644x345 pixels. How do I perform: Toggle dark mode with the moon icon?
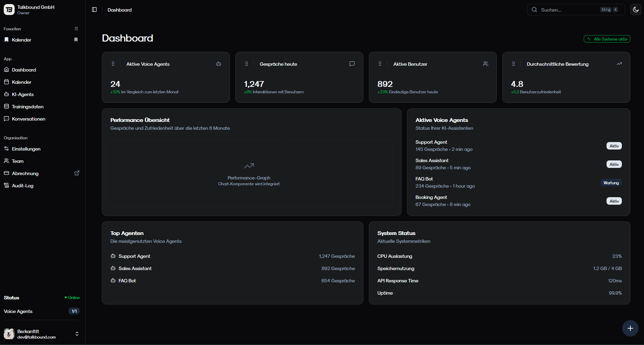coord(635,9)
